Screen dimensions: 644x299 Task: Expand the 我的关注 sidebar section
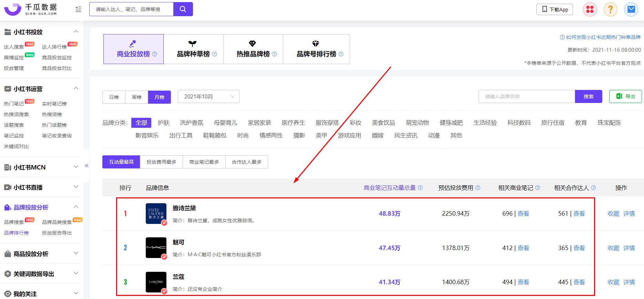[x=76, y=293]
